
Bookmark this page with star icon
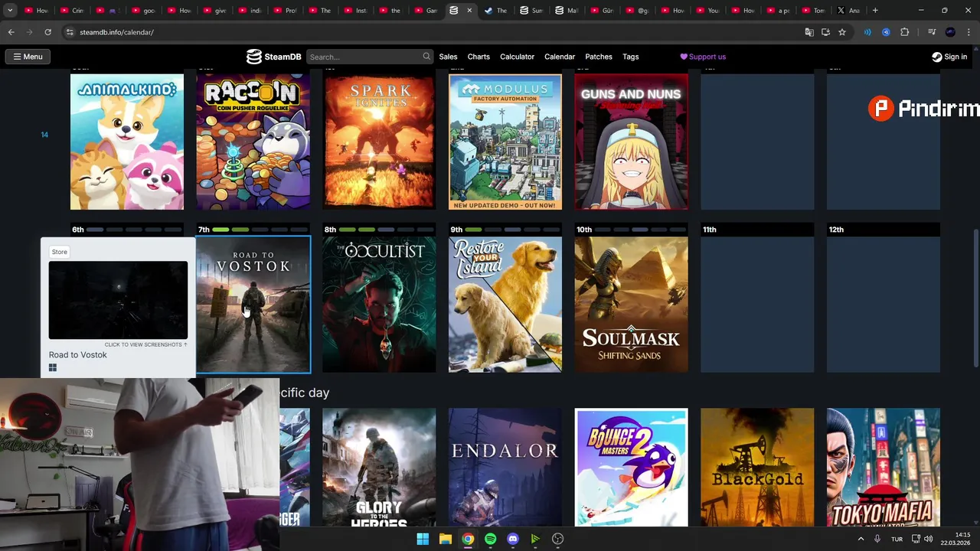pyautogui.click(x=842, y=32)
